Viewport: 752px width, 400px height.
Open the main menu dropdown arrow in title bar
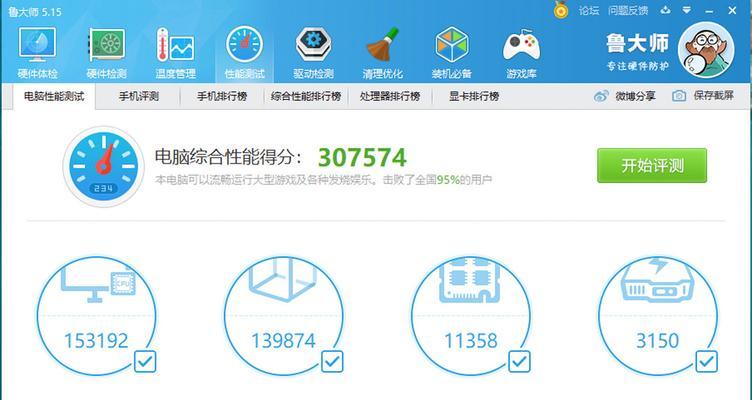point(687,10)
